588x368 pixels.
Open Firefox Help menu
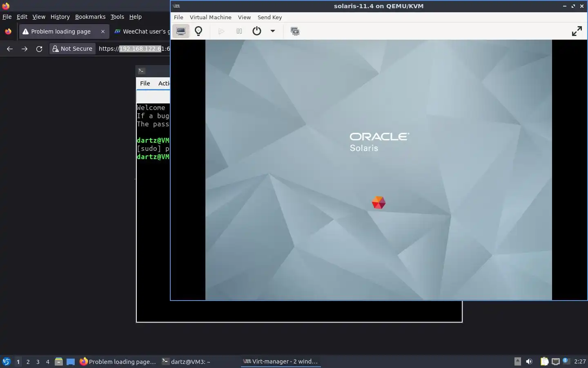tap(135, 17)
